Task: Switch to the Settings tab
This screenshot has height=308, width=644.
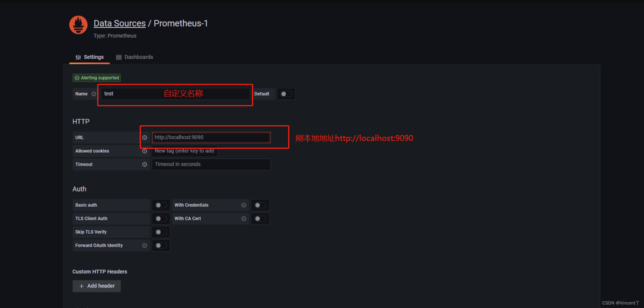Action: [90, 57]
